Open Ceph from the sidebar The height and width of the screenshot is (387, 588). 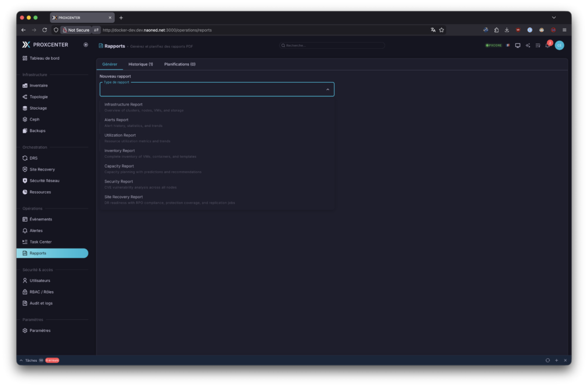pyautogui.click(x=34, y=119)
